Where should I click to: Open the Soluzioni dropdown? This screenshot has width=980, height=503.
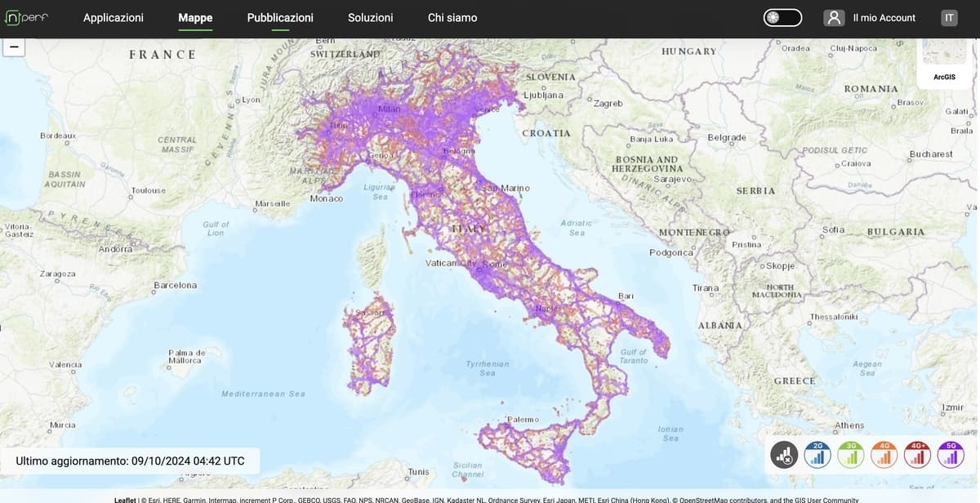370,17
